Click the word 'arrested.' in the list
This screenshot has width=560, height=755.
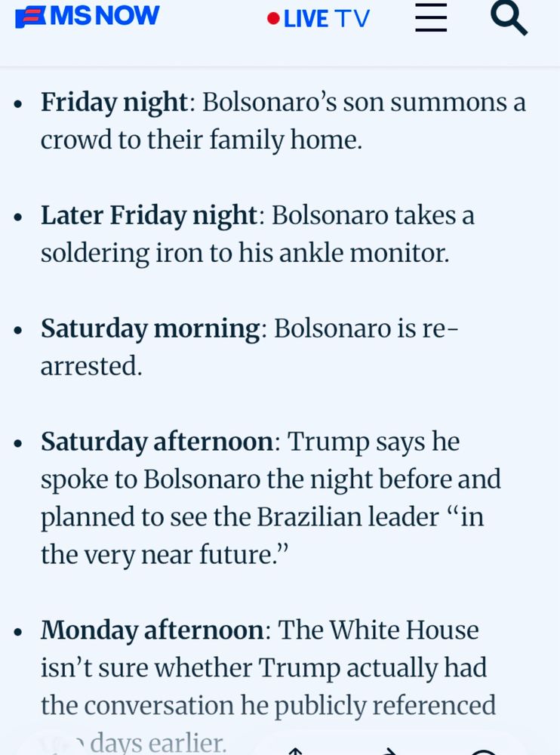91,366
